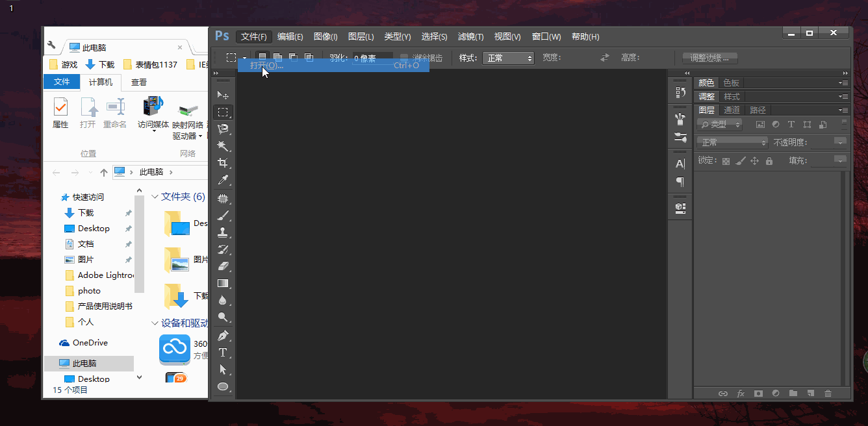Pick the Crop tool

(x=223, y=163)
